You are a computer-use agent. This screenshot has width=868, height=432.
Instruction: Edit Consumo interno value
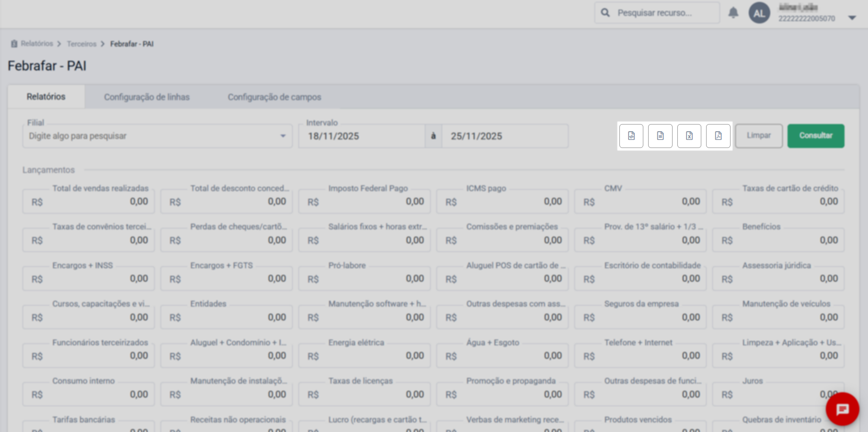tap(89, 395)
